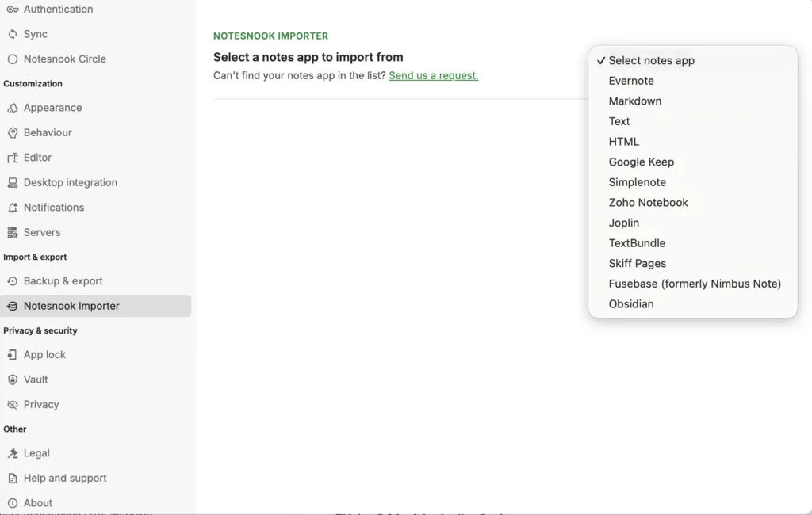Open Editor settings
Screen dimensions: 812x515
point(96,158)
